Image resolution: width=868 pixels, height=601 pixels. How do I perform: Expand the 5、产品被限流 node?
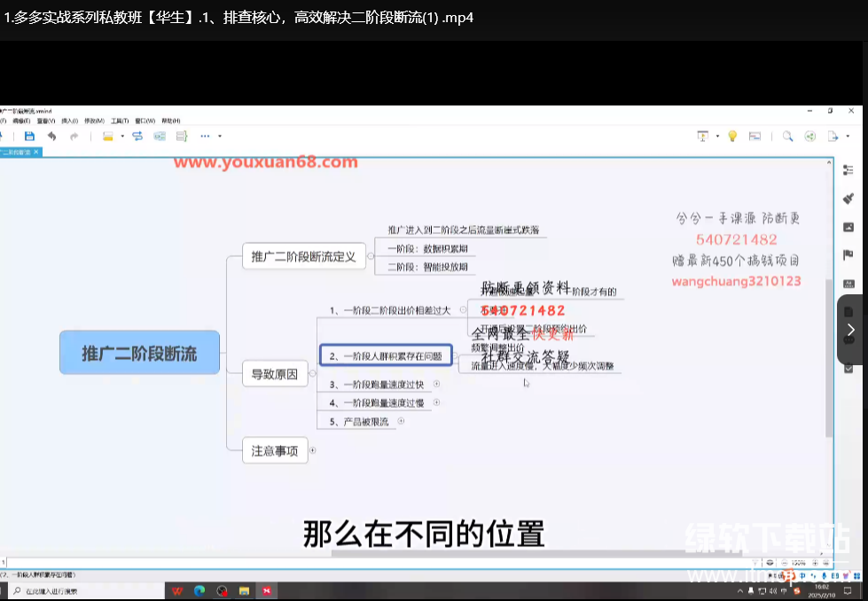tap(401, 421)
